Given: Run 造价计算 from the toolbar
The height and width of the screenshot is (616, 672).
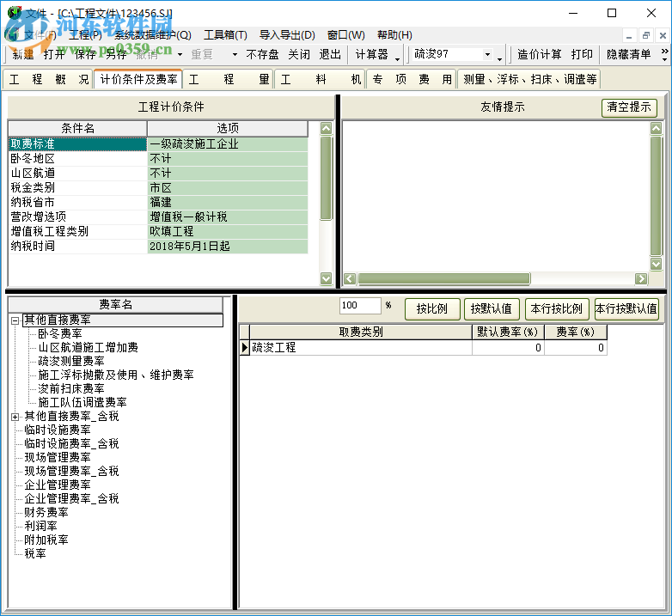Looking at the screenshot, I should pos(539,54).
